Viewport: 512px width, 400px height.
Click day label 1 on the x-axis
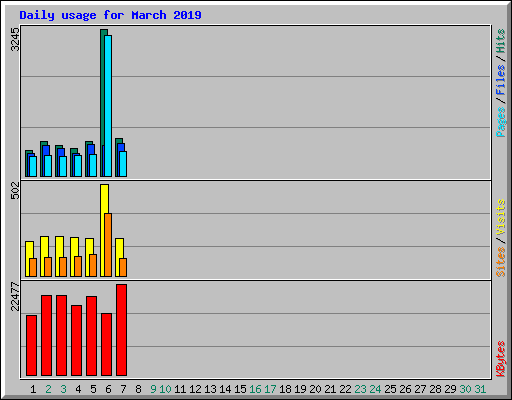pos(33,389)
